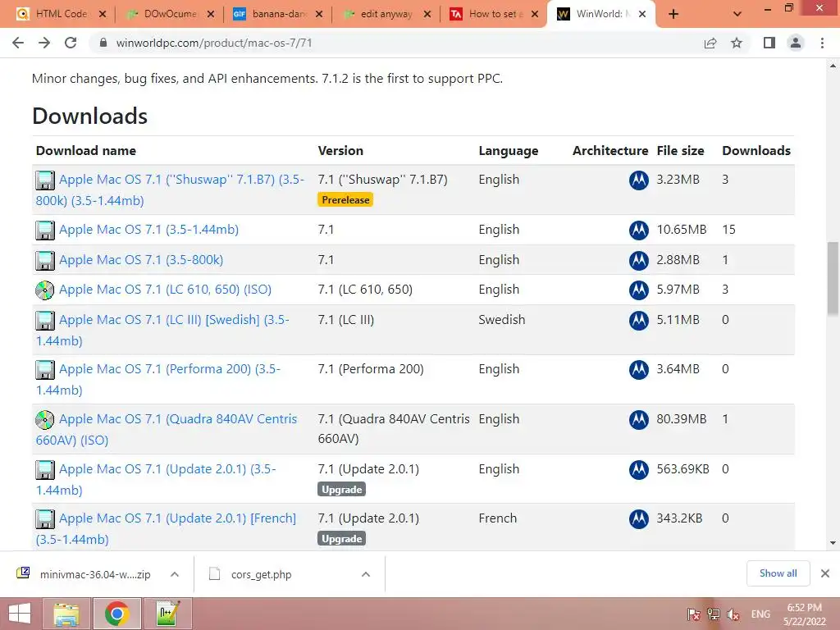Click the Motorola architecture icon in the Swedish row
The height and width of the screenshot is (630, 840).
coord(638,321)
